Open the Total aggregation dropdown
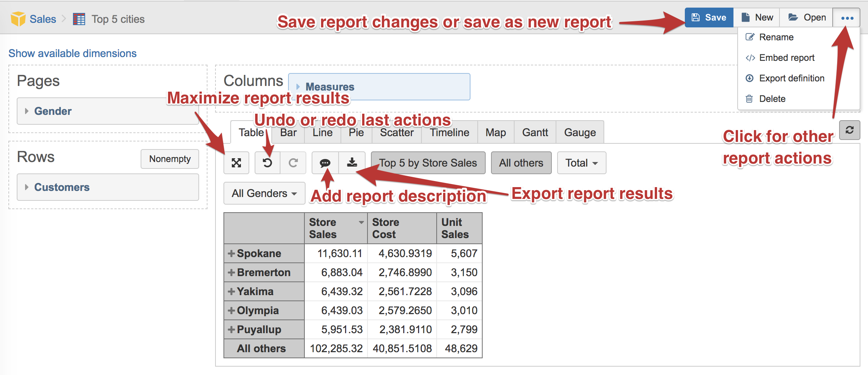The height and width of the screenshot is (375, 868). pyautogui.click(x=581, y=163)
